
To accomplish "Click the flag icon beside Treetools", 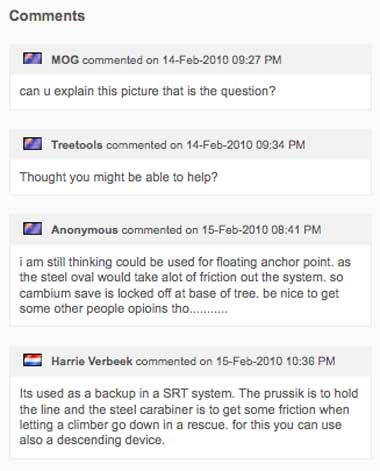I will click(x=33, y=144).
